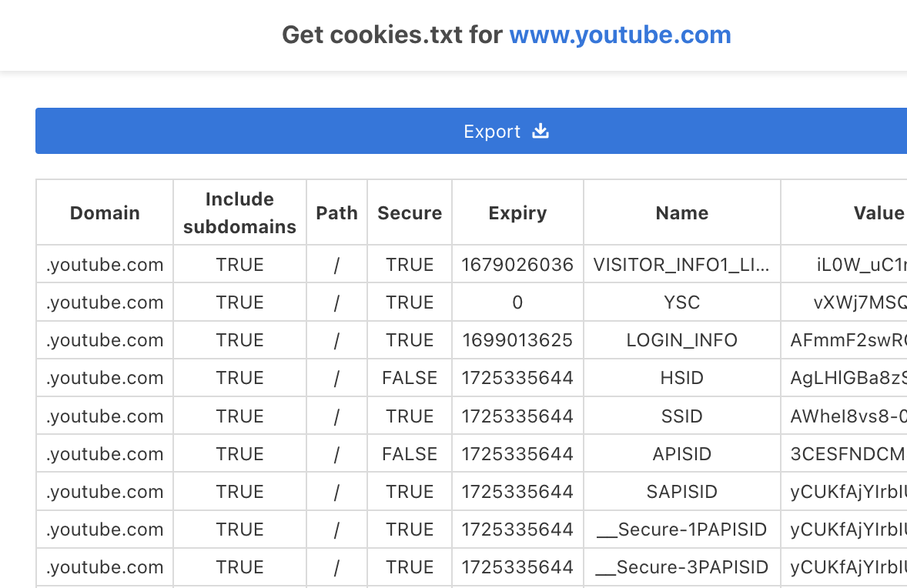
Task: Open the www.youtube.com link
Action: 620,35
